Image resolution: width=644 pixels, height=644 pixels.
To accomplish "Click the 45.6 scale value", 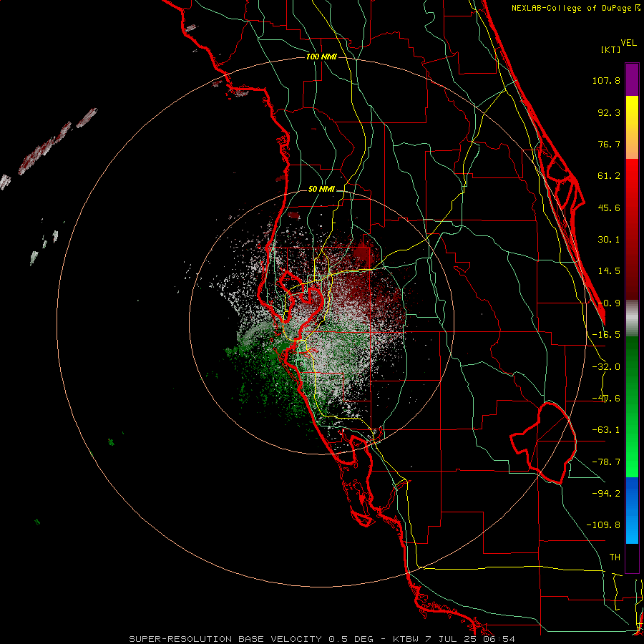I will [609, 208].
